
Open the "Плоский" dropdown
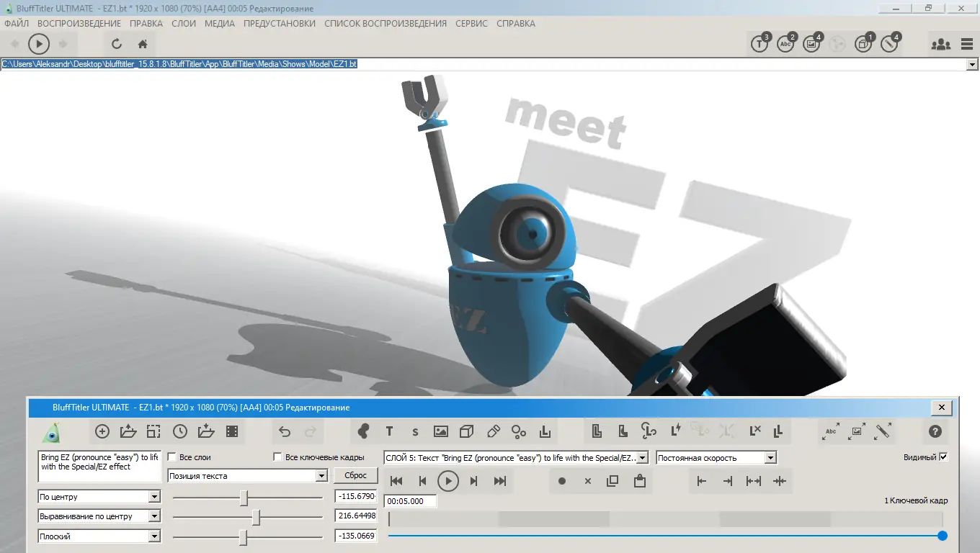pos(99,536)
